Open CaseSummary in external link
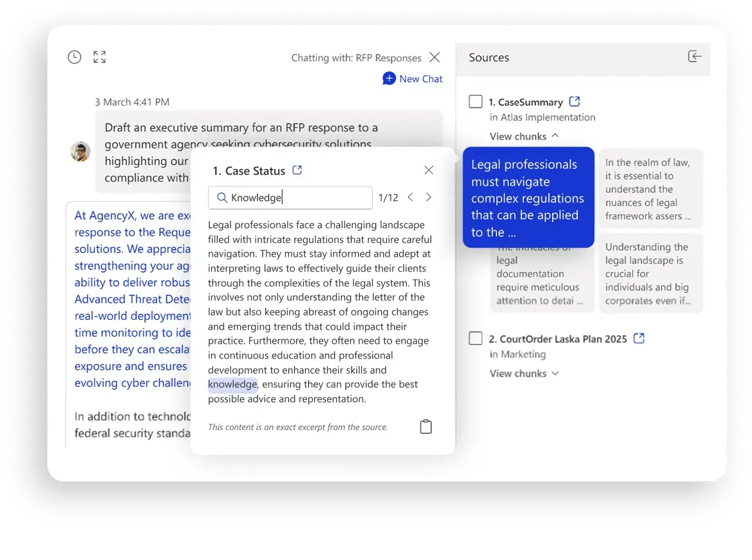 (x=575, y=102)
